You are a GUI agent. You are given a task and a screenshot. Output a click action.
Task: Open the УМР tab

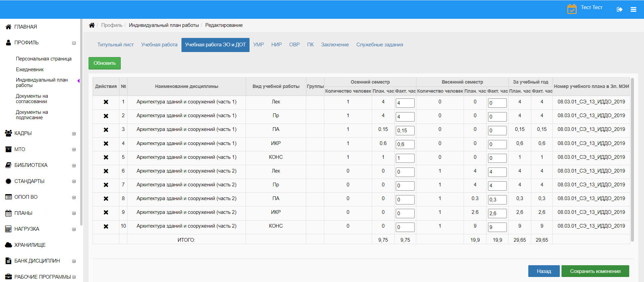pyautogui.click(x=259, y=45)
